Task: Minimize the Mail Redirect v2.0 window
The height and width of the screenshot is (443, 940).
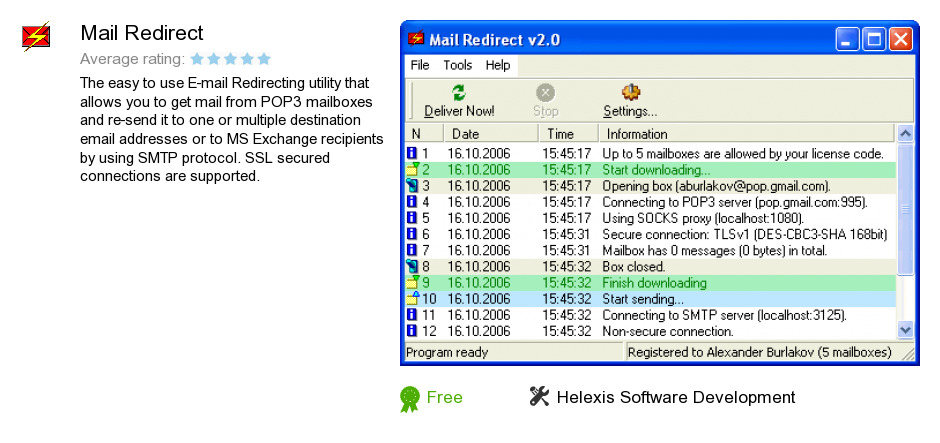Action: click(x=848, y=40)
